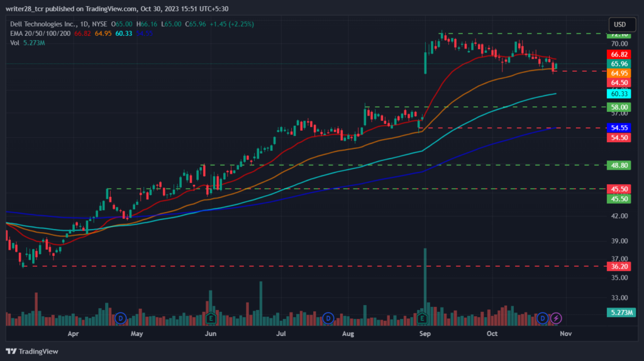Screen dimensions: 644x361
Task: Click the earnings E marker at Jun
Action: (211, 318)
